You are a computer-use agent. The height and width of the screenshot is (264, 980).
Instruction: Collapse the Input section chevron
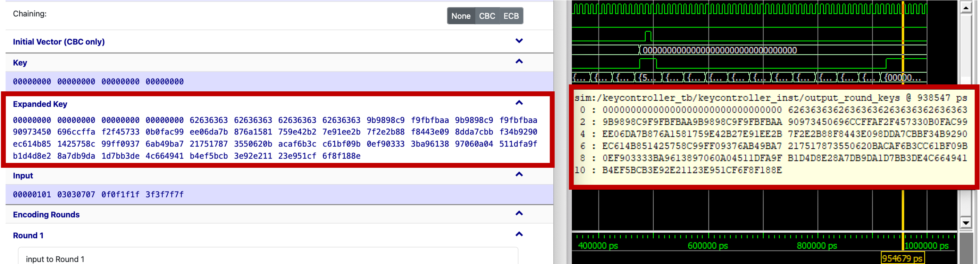tap(519, 175)
